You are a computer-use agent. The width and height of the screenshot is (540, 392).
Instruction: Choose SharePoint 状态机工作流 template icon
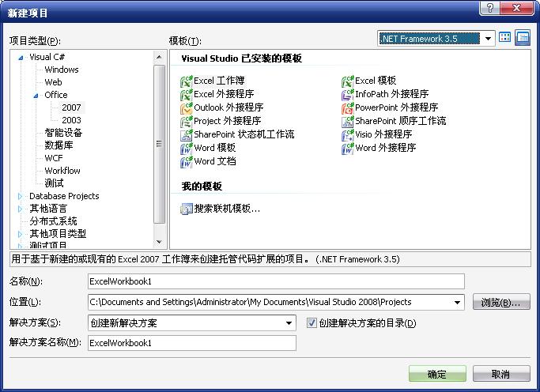187,134
